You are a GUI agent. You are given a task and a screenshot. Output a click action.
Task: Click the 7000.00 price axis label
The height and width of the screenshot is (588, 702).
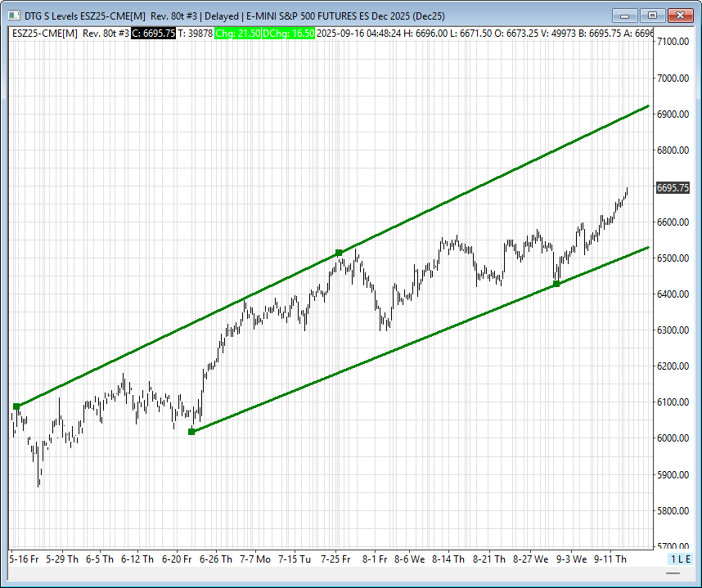coord(673,79)
